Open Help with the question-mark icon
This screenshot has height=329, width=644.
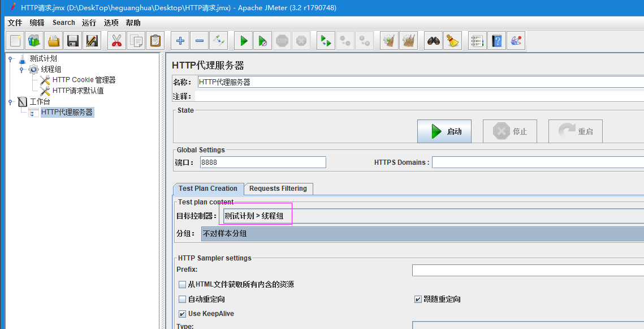[497, 41]
